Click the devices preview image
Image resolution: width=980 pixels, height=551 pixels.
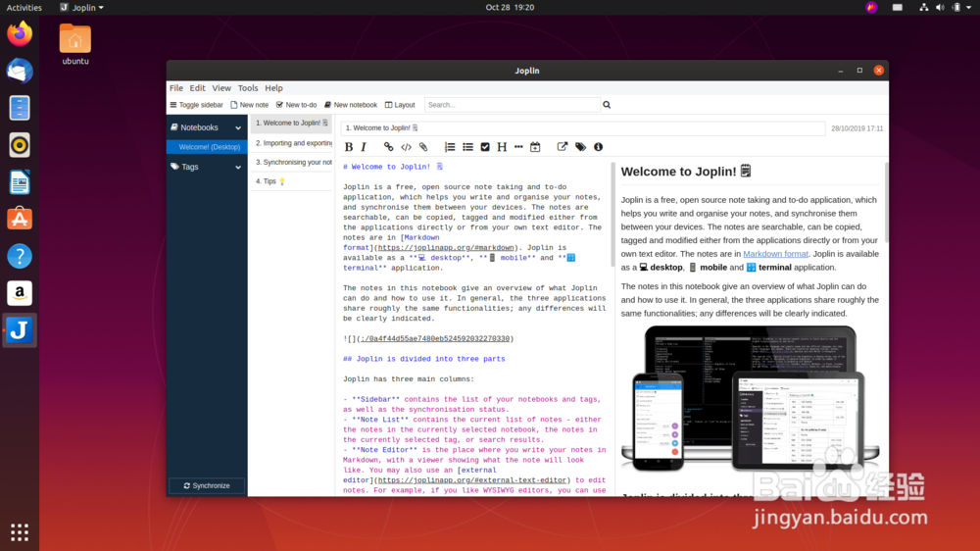(750, 399)
